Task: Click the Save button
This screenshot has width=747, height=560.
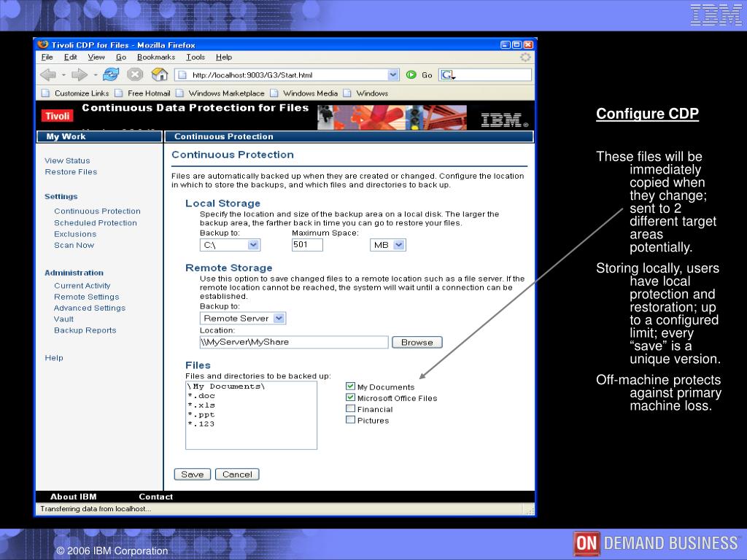Action: 193,474
